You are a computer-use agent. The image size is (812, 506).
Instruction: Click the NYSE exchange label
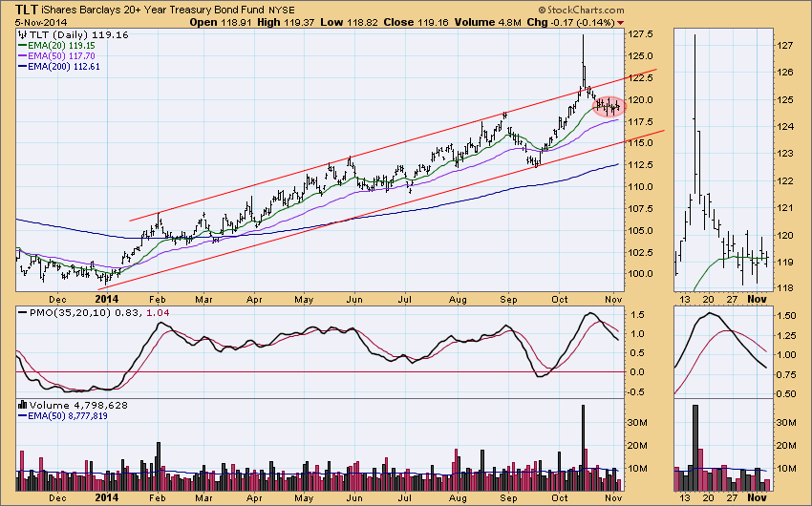pyautogui.click(x=282, y=11)
